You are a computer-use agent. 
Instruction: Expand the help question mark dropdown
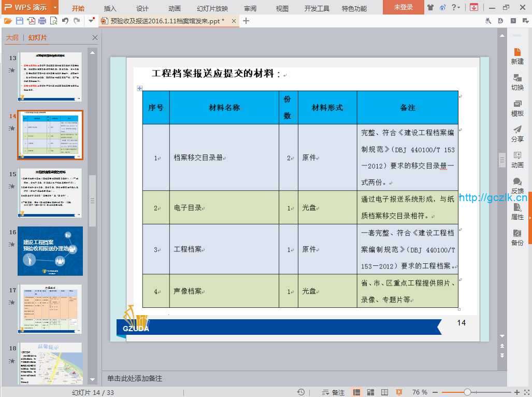click(x=456, y=7)
